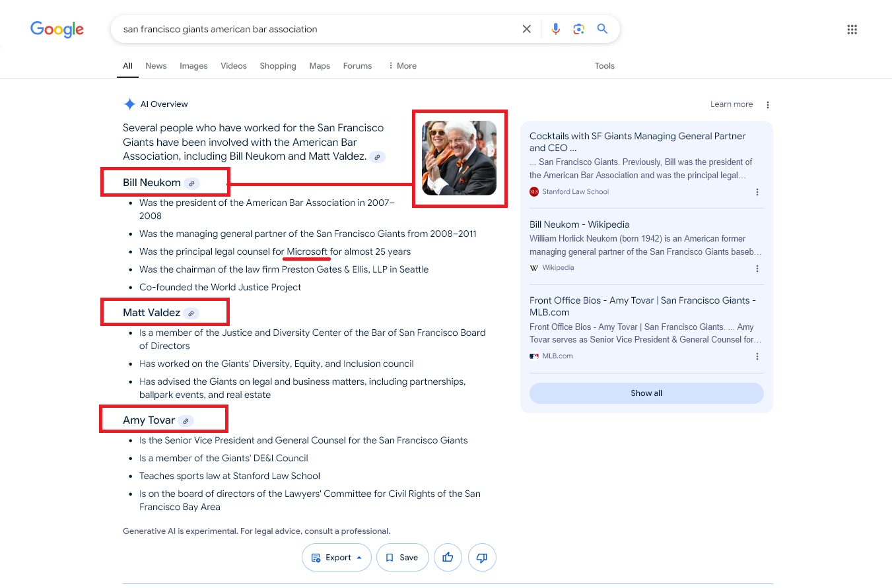Open Bill Neukom - Wikipedia source link
This screenshot has width=892, height=588.
pyautogui.click(x=580, y=224)
